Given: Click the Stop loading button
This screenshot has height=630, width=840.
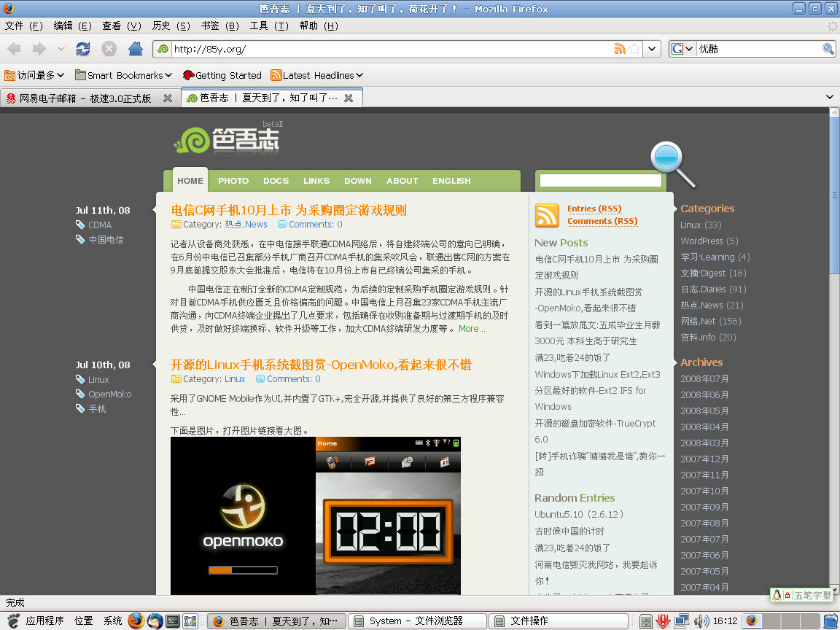Looking at the screenshot, I should (109, 49).
